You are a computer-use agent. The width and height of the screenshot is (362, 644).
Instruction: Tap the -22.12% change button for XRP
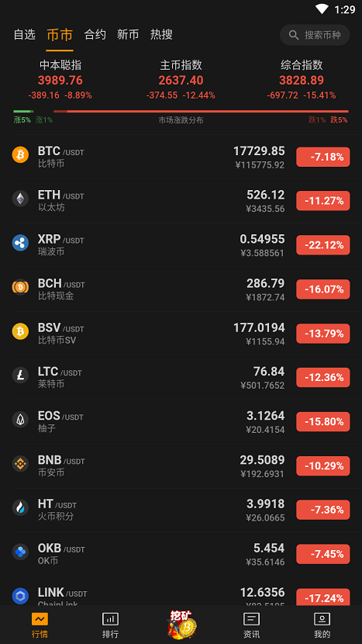click(x=323, y=245)
